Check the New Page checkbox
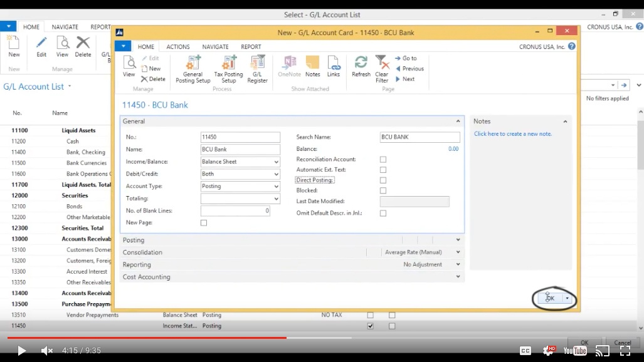This screenshot has width=644, height=362. click(x=204, y=223)
